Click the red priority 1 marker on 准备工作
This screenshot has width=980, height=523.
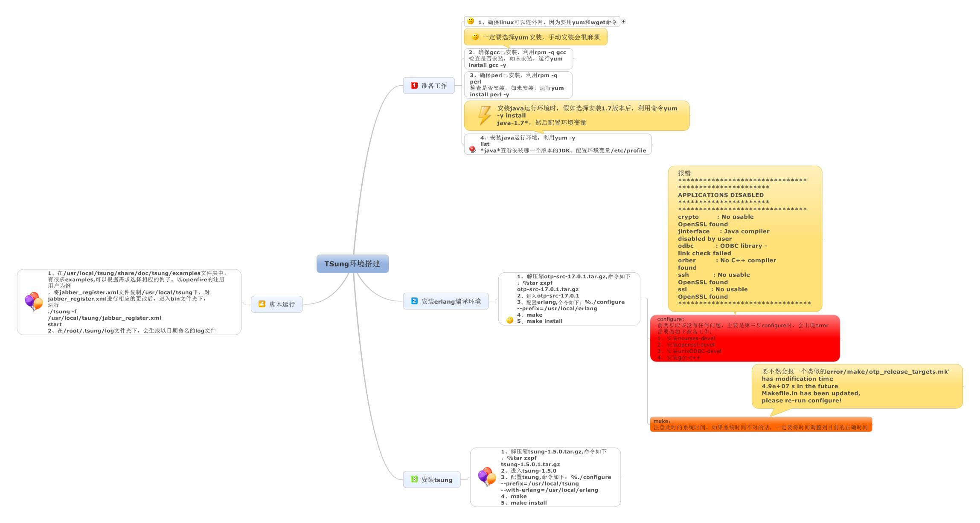point(414,85)
